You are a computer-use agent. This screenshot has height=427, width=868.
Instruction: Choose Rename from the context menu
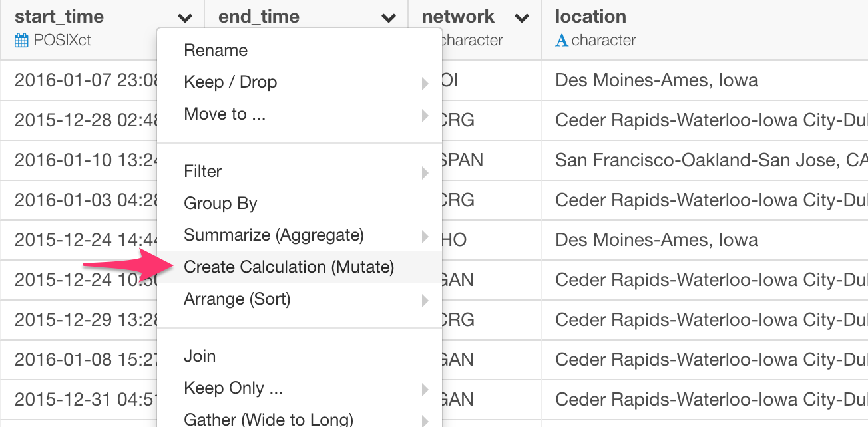click(x=216, y=51)
